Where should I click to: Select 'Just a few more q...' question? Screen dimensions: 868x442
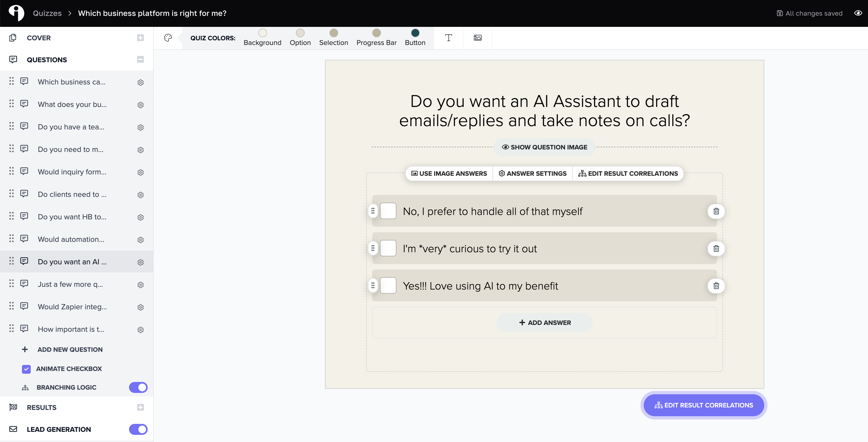[x=70, y=284]
